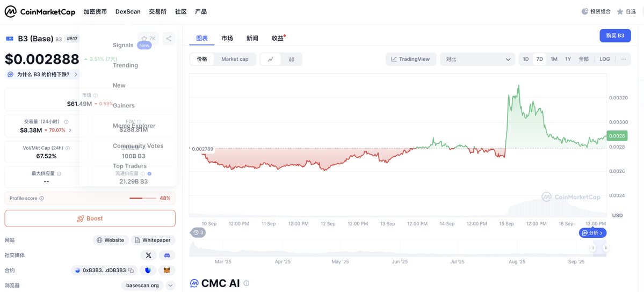This screenshot has height=292, width=644.
Task: Open the chart more options ellipsis
Action: coord(624,59)
